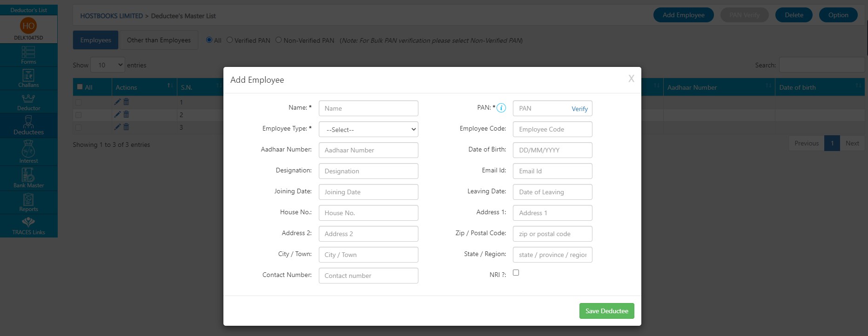Viewport: 868px width, 336px height.
Task: Open the Show entries count dropdown
Action: pos(108,65)
